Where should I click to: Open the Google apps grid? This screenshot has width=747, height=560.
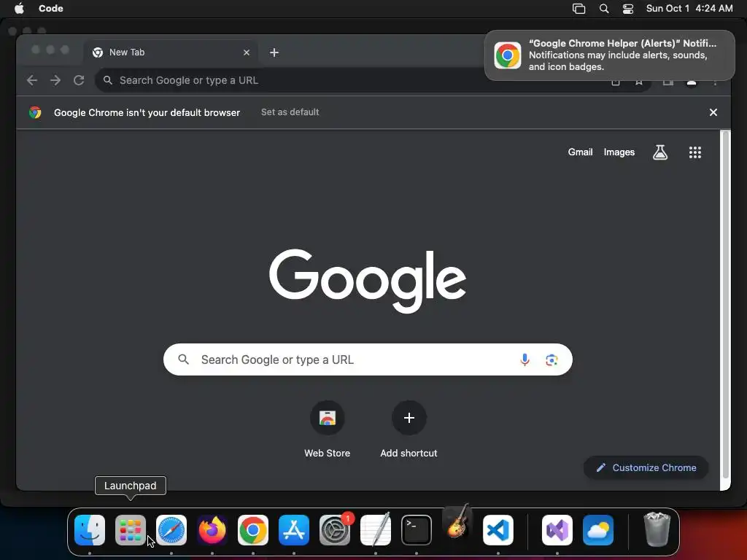(695, 152)
